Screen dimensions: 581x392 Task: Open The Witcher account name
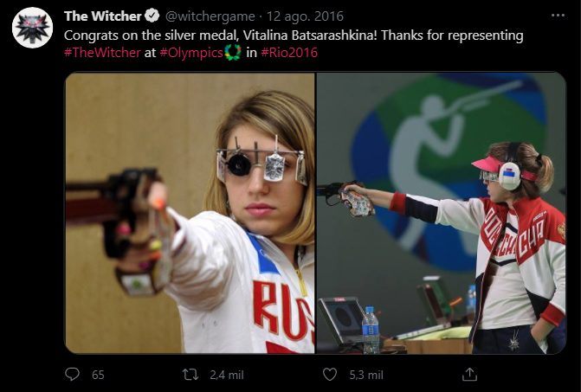point(103,16)
